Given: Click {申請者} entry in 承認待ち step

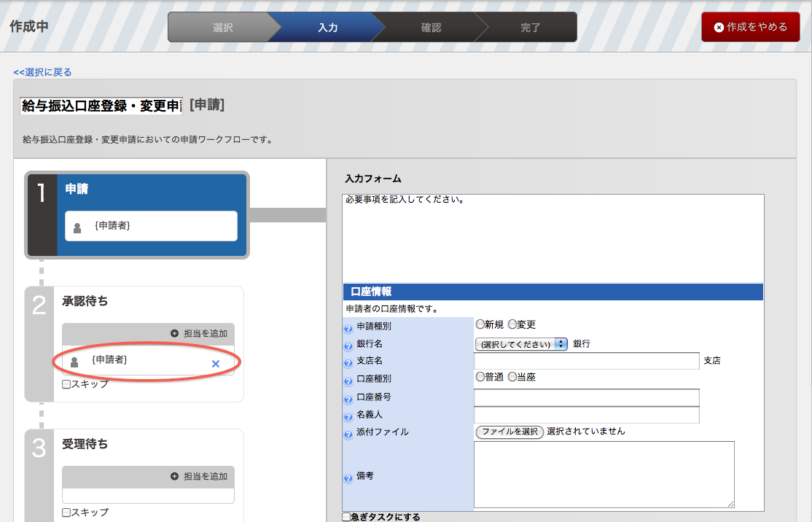Looking at the screenshot, I should (x=148, y=360).
